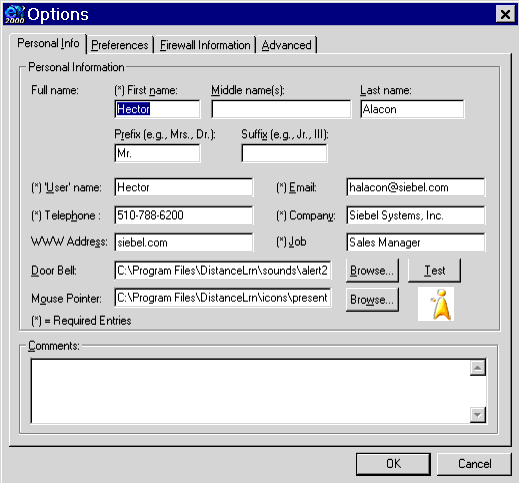Screen dimensions: 519x483
Task: Click the Company field Siebel Systems, Inc.
Action: (x=416, y=215)
